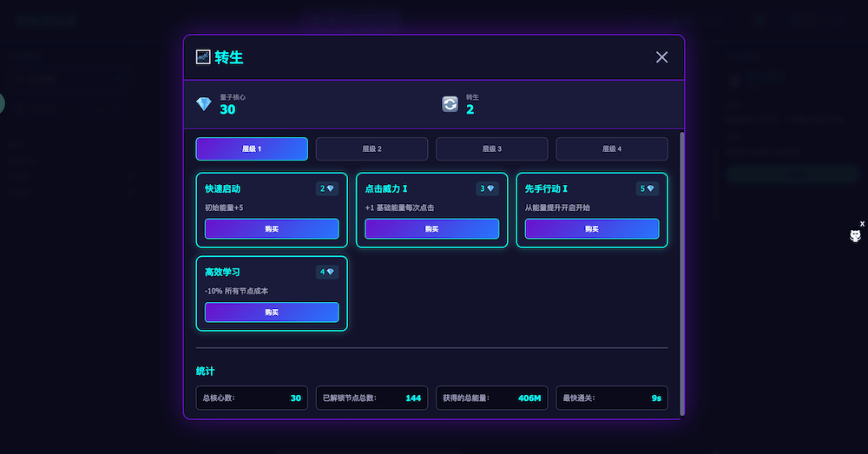
Task: Click the 量子核心 diamond icon
Action: click(204, 104)
